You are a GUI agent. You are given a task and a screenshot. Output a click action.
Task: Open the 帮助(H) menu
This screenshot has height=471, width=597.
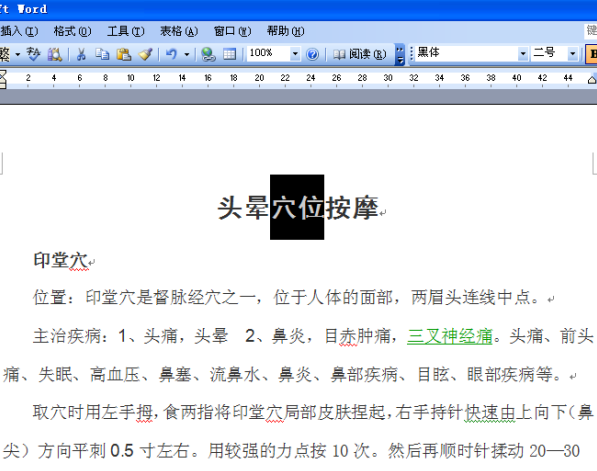point(285,31)
